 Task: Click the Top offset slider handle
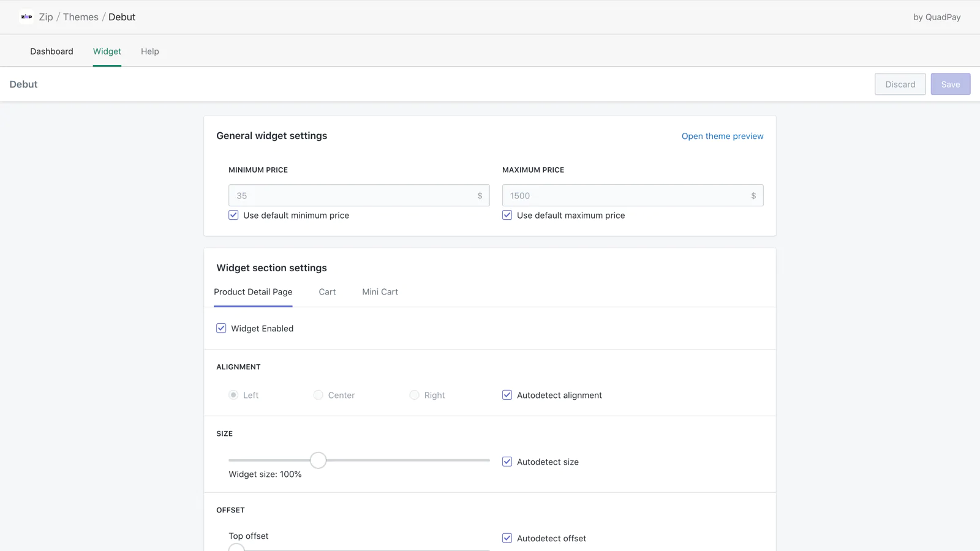tap(236, 547)
